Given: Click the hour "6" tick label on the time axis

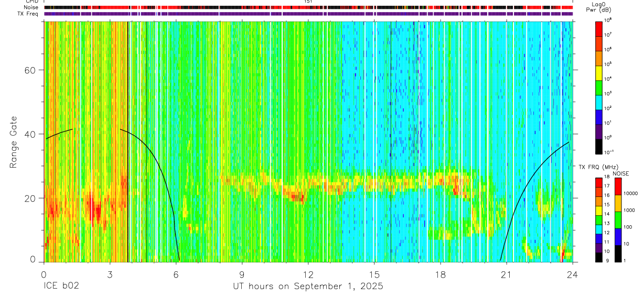Looking at the screenshot, I should [x=176, y=274].
